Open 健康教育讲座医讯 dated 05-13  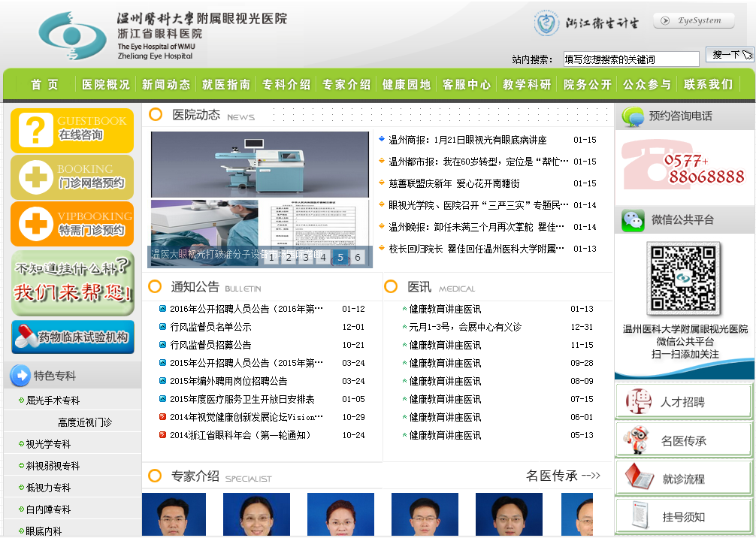coord(445,435)
